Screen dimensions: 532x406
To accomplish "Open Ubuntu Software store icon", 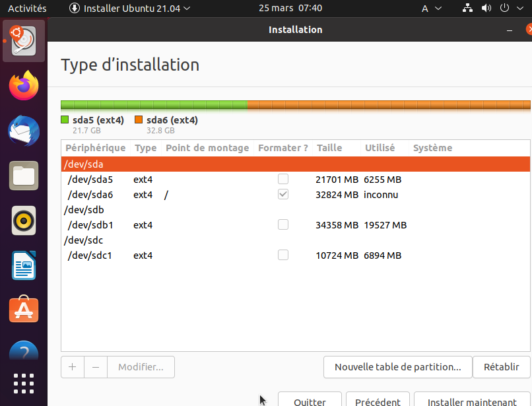I will [x=24, y=310].
